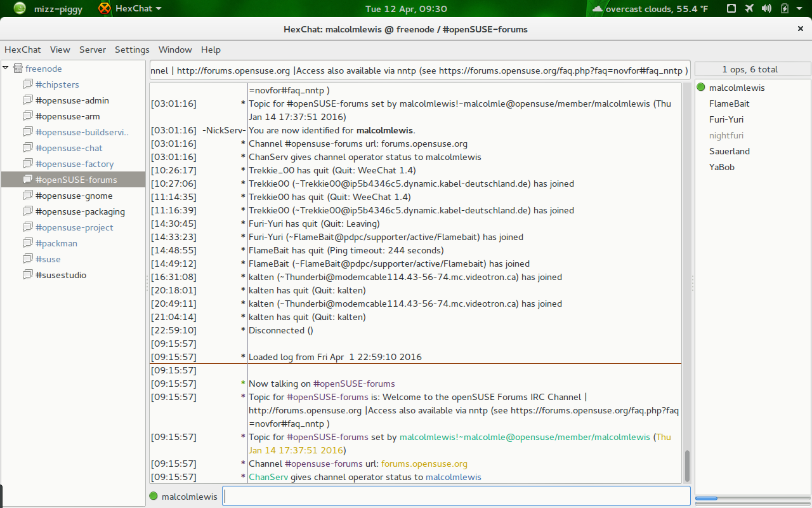Screen dimensions: 812x508
Task: Click the openSUSE logo in top panel
Action: pos(20,9)
